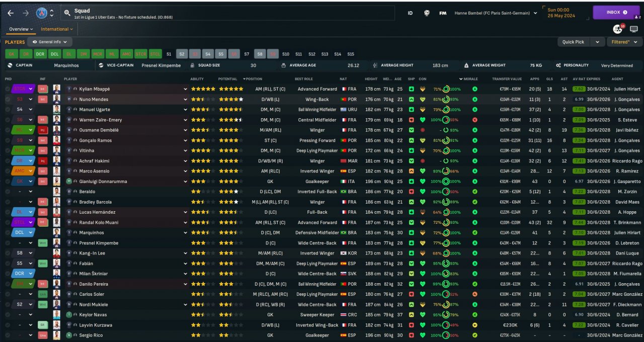Tick the selection circle for Kang-In Lee
This screenshot has height=342, width=644.
pyautogui.click(x=8, y=253)
